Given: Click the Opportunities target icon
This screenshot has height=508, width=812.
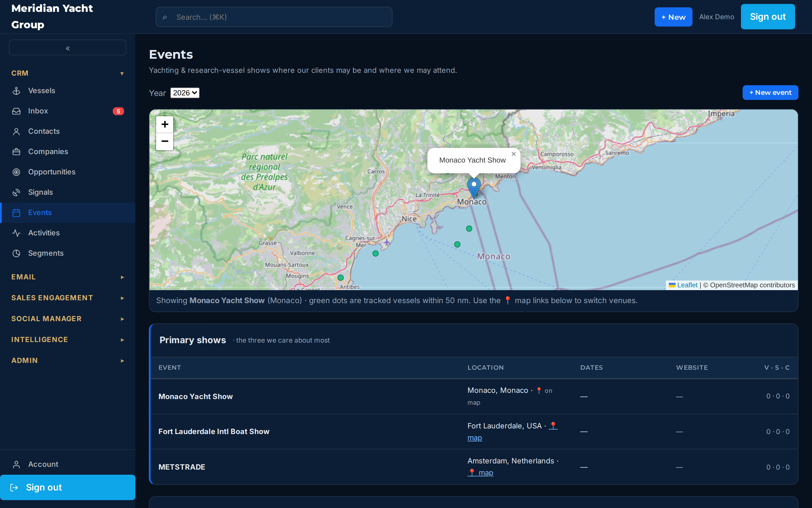Looking at the screenshot, I should tap(16, 172).
